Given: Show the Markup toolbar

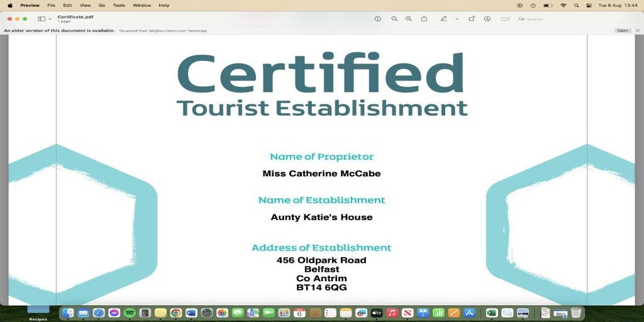Looking at the screenshot, I should pyautogui.click(x=487, y=19).
